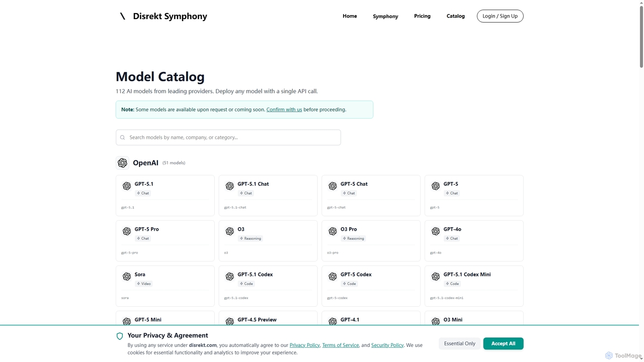Open the Symphony nav item
This screenshot has height=362, width=644.
385,16
